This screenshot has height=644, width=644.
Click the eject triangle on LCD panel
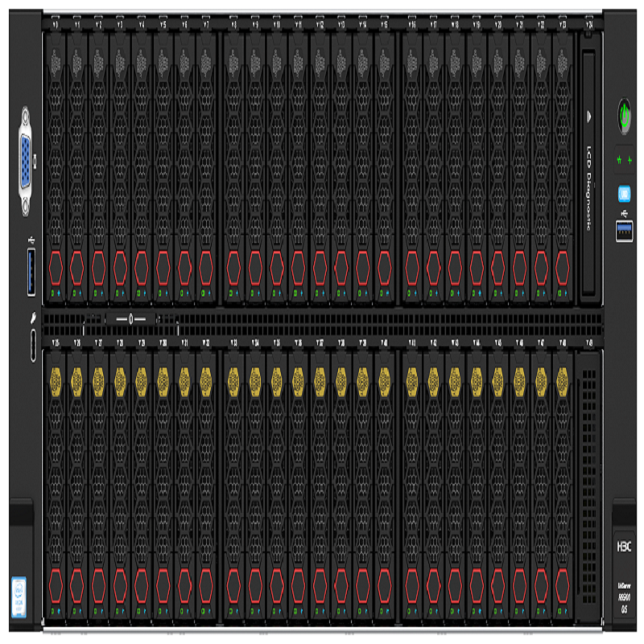pyautogui.click(x=590, y=116)
